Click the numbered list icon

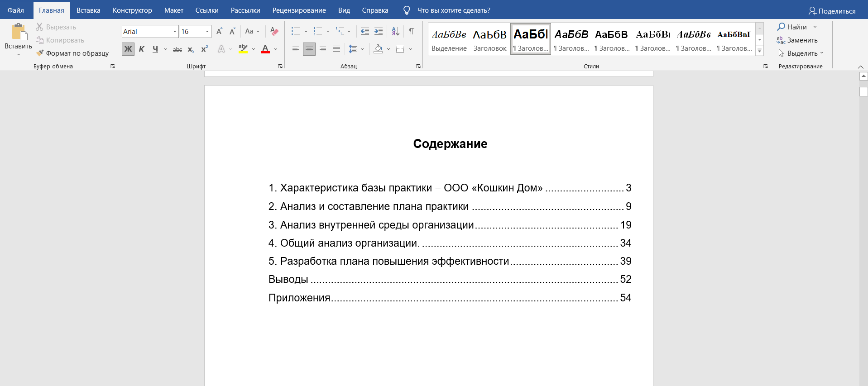(318, 31)
